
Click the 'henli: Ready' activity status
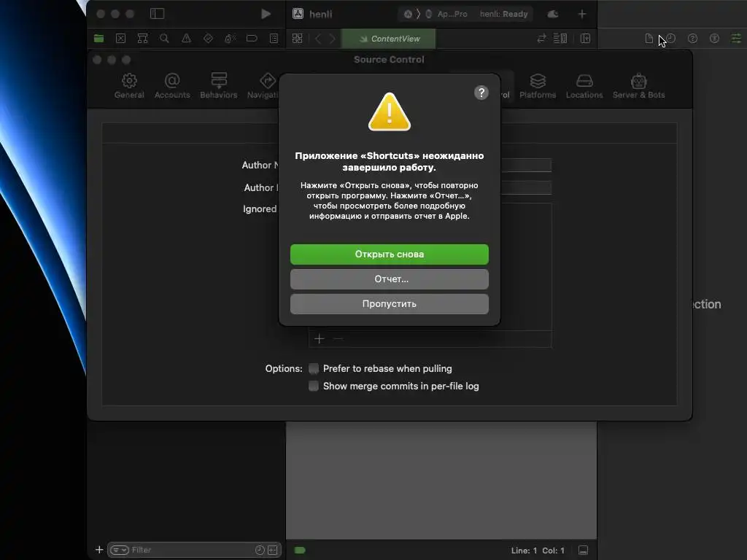pyautogui.click(x=503, y=14)
